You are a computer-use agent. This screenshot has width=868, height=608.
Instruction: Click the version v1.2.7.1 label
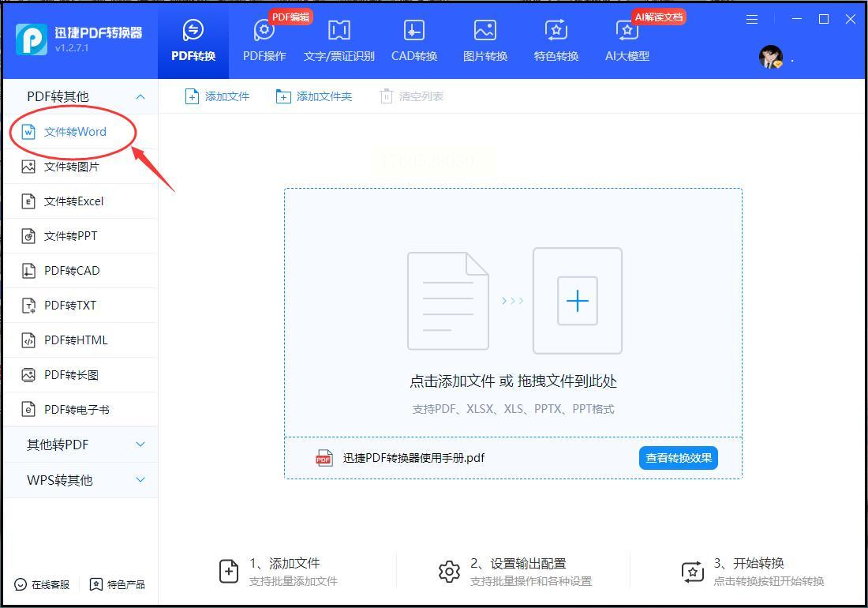click(71, 48)
